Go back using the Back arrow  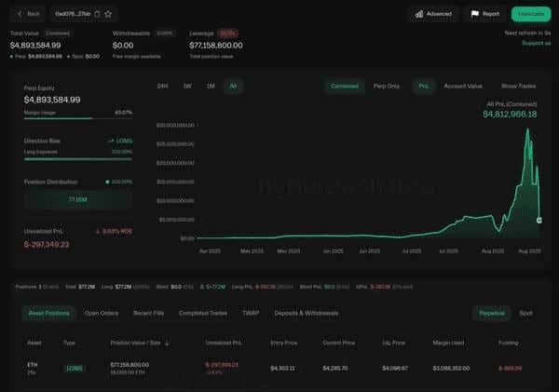[20, 14]
